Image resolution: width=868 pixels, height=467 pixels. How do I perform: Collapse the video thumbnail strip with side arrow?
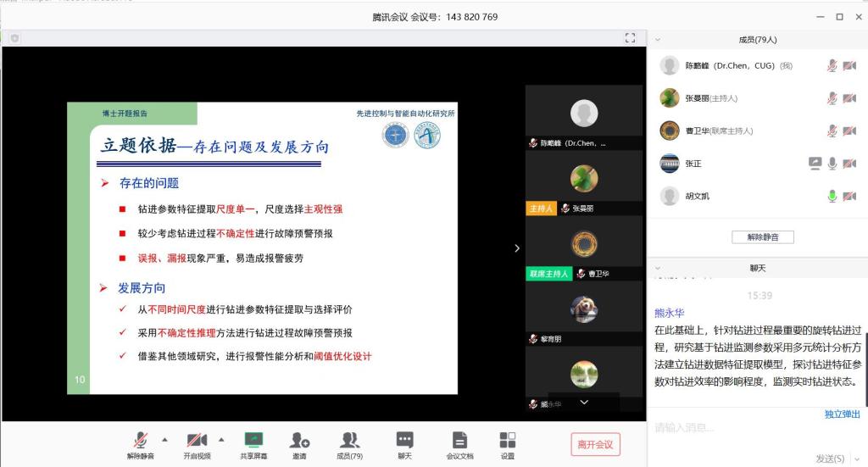(517, 248)
